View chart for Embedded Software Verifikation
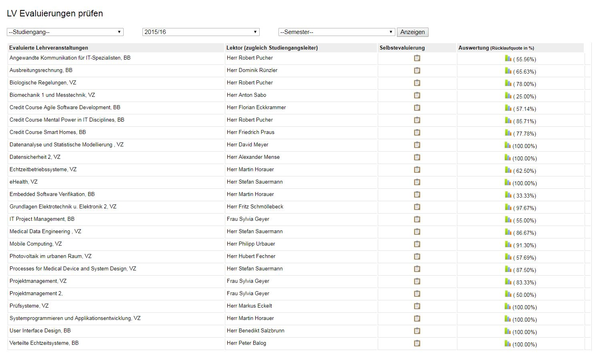This screenshot has height=364, width=595. (x=508, y=195)
